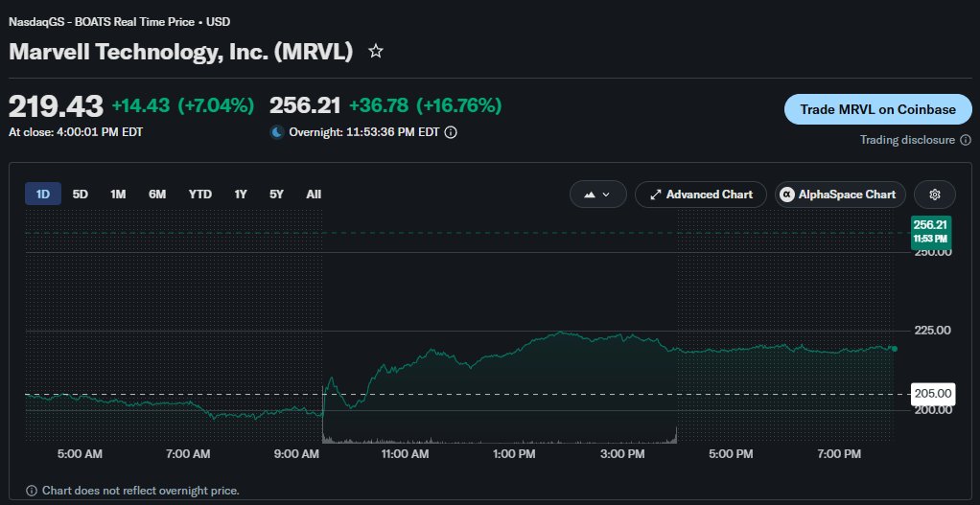Click the 11:00 AM x-axis label

403,454
